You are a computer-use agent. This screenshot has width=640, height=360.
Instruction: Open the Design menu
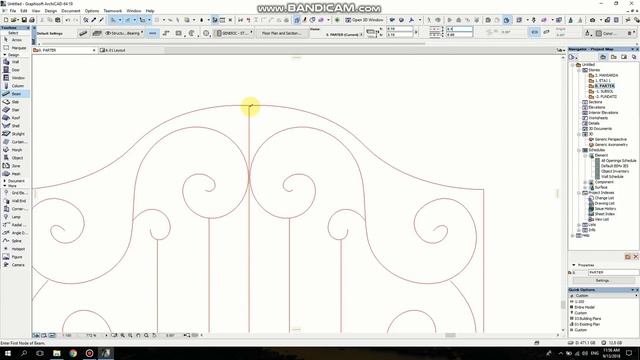click(x=51, y=11)
